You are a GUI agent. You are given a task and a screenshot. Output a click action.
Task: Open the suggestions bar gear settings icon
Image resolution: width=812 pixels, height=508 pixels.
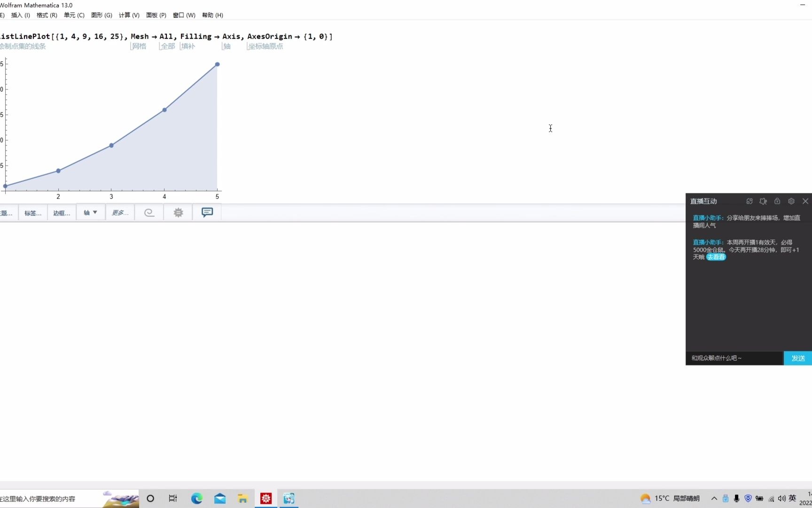point(178,213)
